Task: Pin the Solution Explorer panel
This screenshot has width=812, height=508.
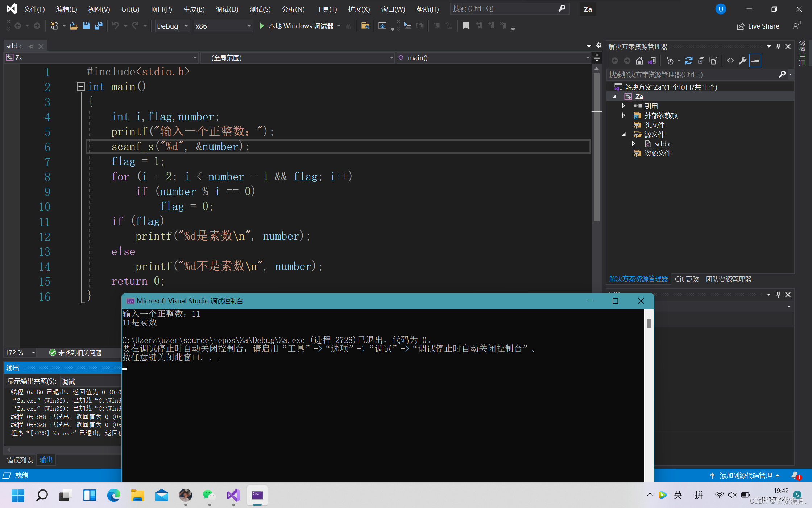Action: (778, 46)
